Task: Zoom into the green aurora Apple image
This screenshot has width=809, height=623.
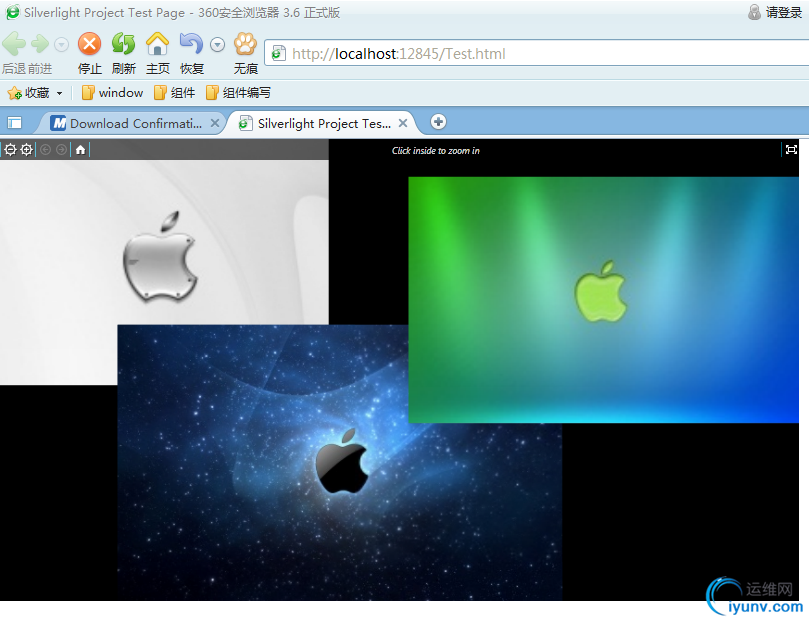Action: tap(603, 300)
